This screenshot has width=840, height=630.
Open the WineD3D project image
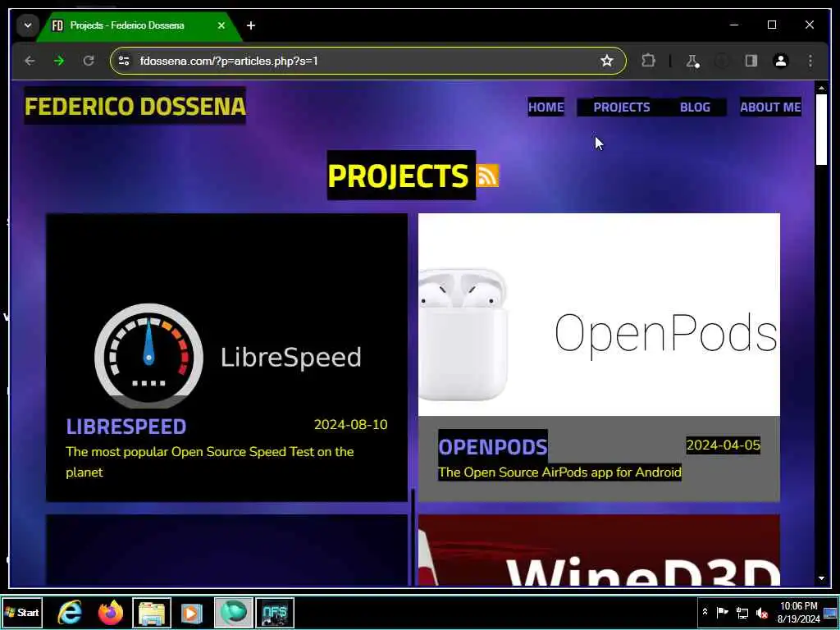[599, 550]
